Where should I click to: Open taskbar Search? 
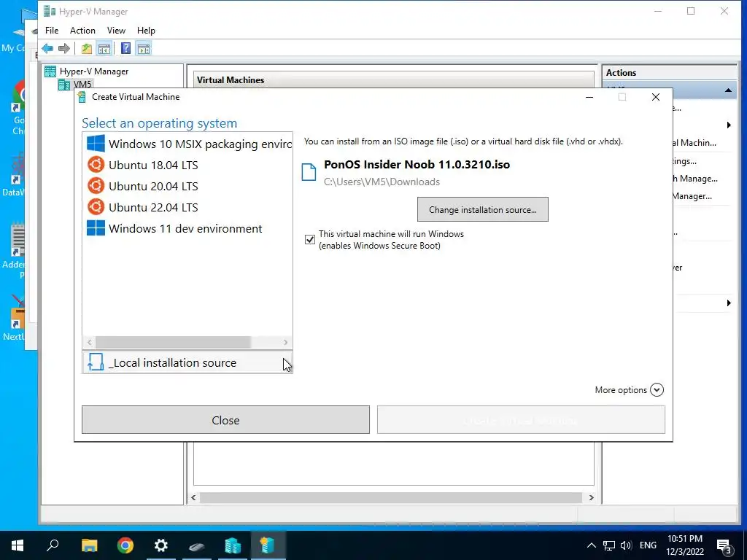[x=53, y=545]
